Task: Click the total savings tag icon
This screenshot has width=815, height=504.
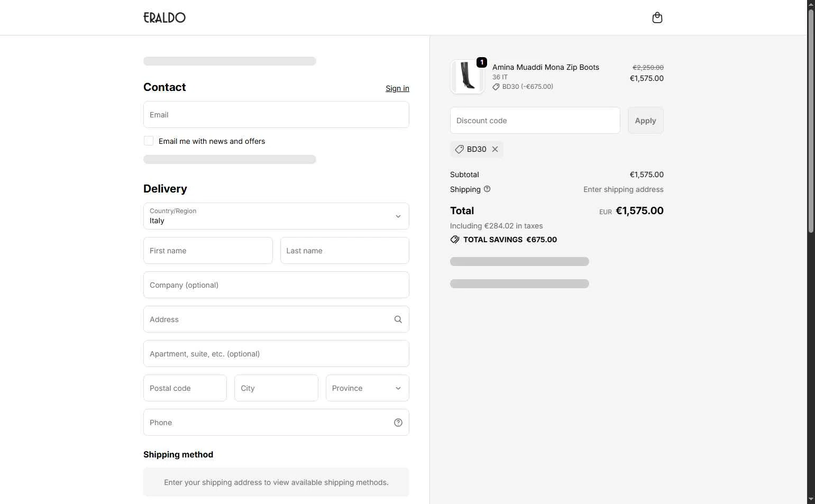Action: point(455,240)
